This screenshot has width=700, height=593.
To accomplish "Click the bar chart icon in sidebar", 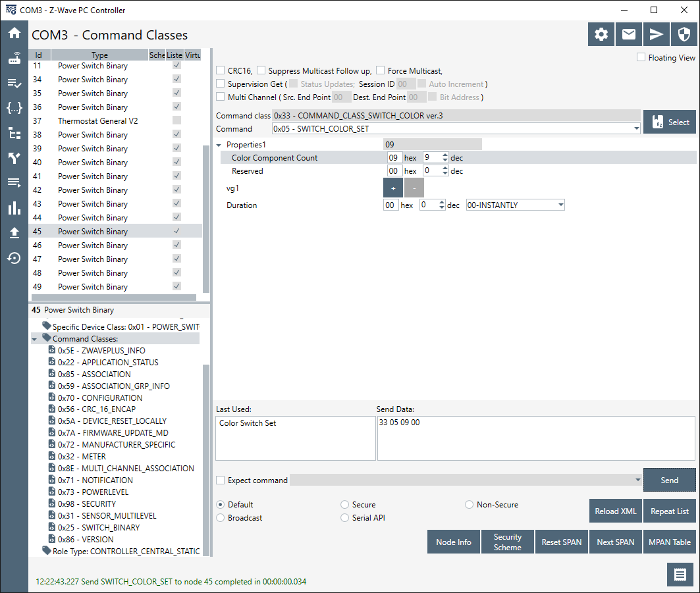I will click(x=14, y=208).
